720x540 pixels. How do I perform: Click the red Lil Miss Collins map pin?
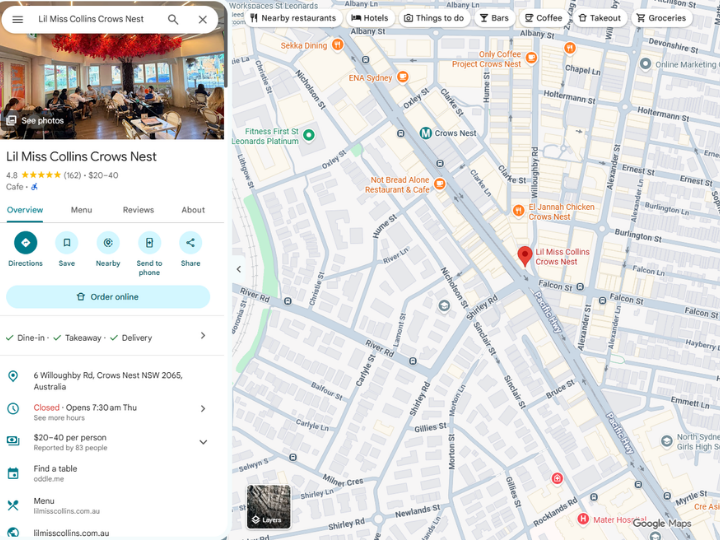pyautogui.click(x=525, y=255)
